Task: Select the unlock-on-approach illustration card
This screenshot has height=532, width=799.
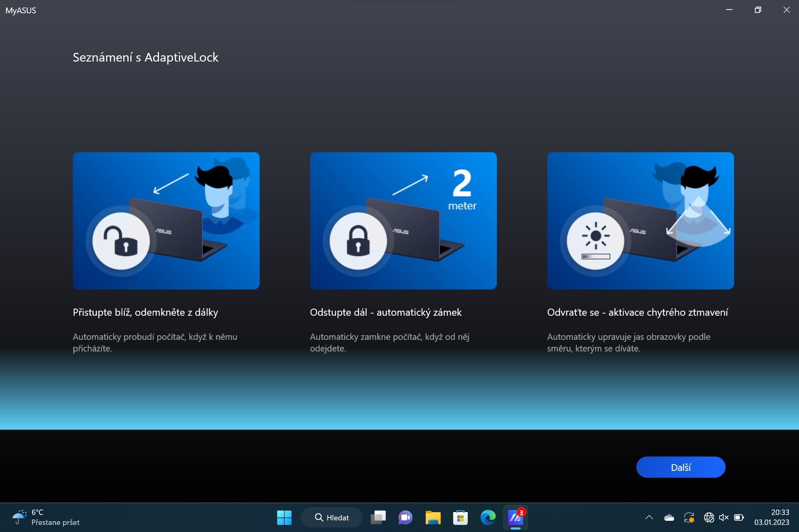Action: (166, 220)
